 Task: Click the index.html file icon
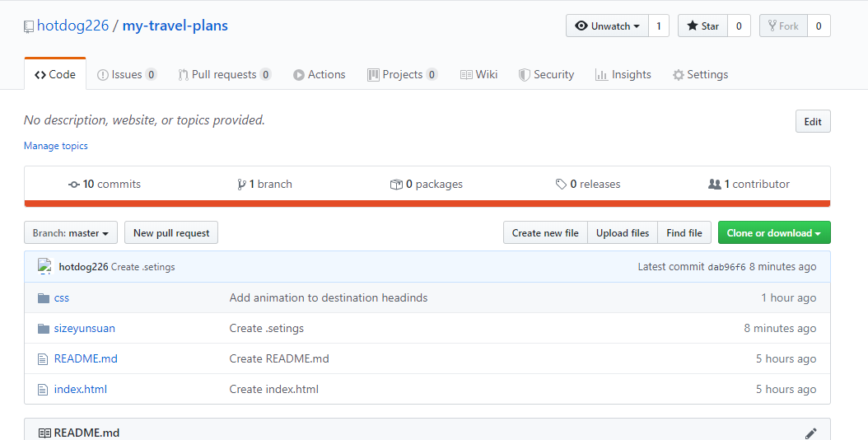44,390
